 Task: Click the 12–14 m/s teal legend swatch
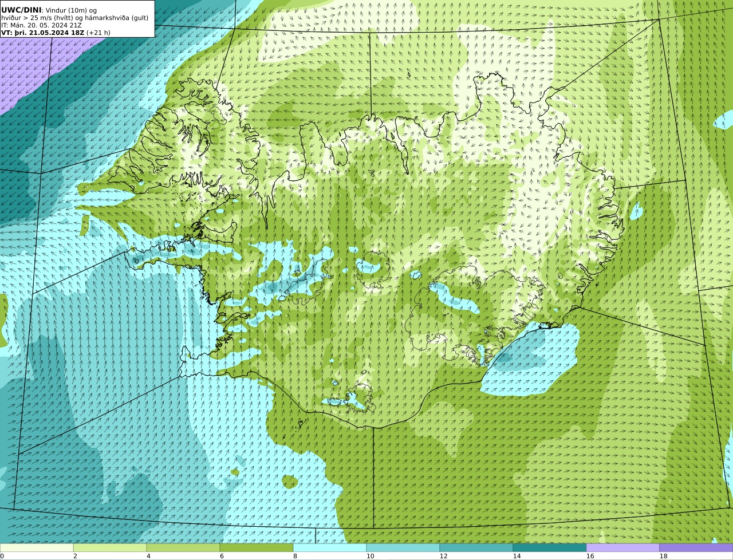pyautogui.click(x=476, y=547)
